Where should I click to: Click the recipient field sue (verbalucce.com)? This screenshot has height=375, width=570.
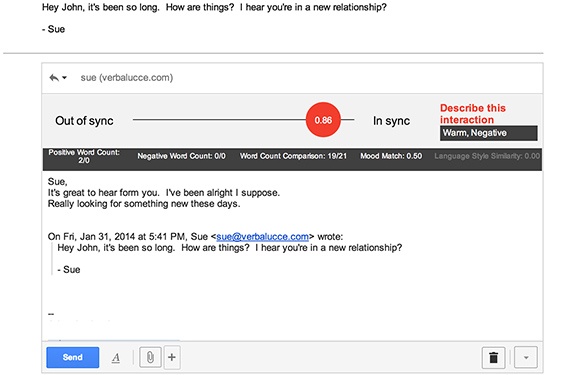coord(127,77)
